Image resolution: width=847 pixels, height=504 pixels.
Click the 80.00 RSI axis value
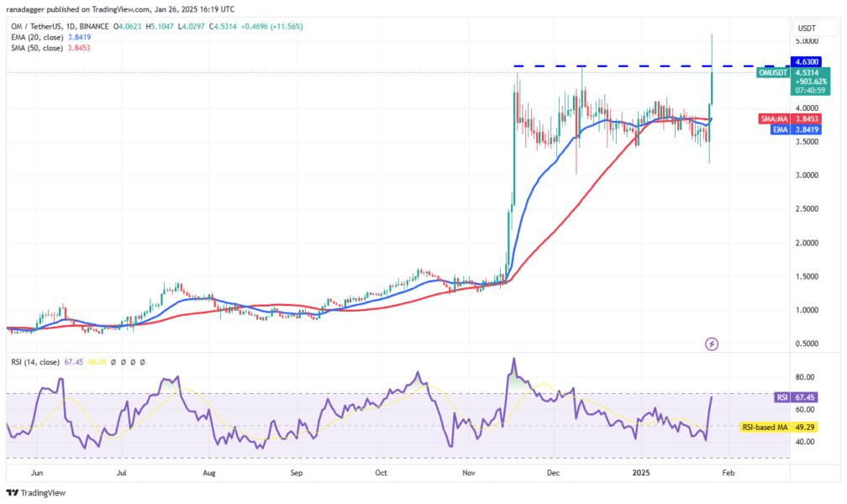[x=805, y=377]
